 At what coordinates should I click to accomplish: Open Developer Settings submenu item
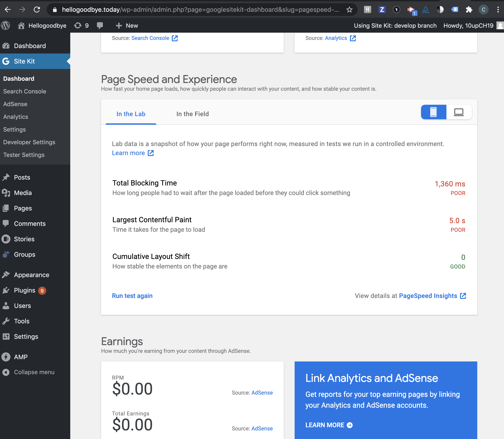click(x=29, y=142)
